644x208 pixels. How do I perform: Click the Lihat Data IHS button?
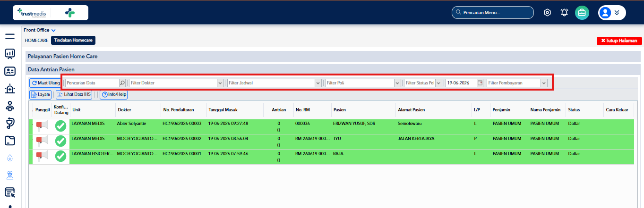coord(74,94)
